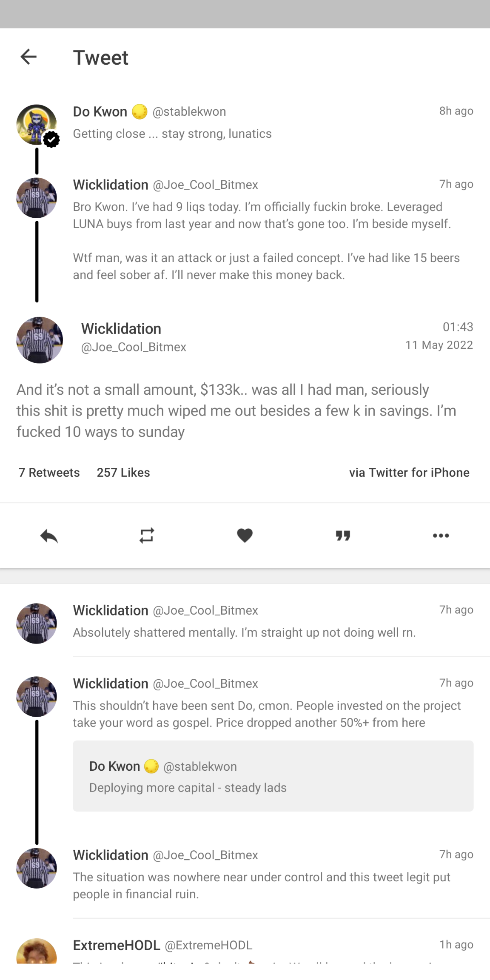Open the "Absolutely shattered mentally" reply
490x980 pixels.
pos(244,632)
